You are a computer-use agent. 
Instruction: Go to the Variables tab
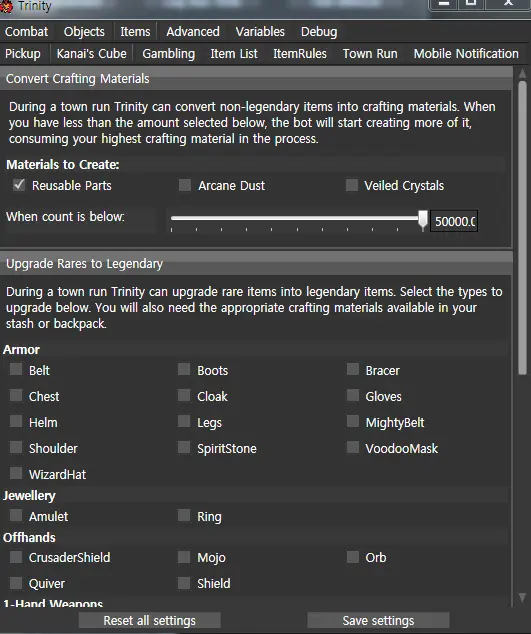(x=260, y=32)
